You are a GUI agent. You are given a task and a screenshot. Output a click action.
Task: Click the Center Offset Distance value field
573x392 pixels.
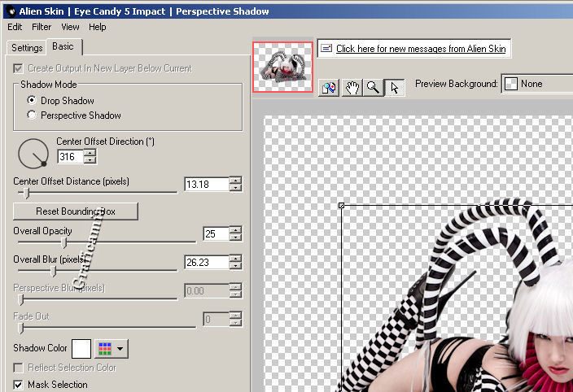(x=207, y=185)
